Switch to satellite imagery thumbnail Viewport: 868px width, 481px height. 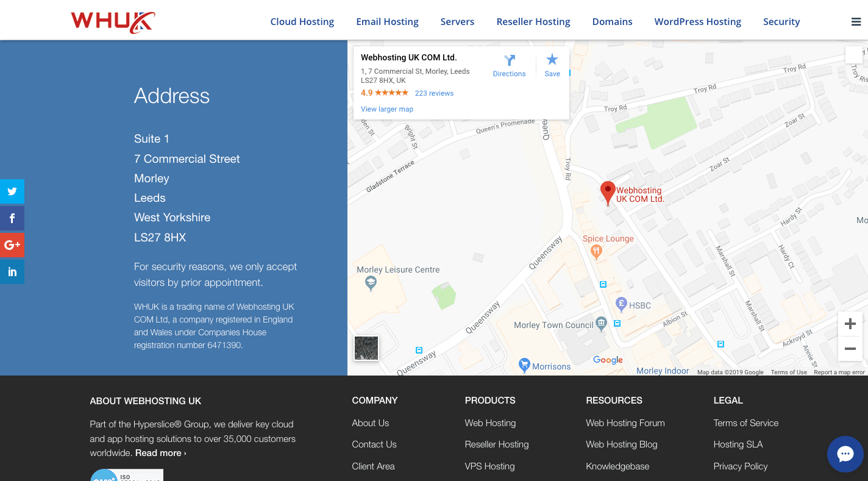tap(366, 348)
